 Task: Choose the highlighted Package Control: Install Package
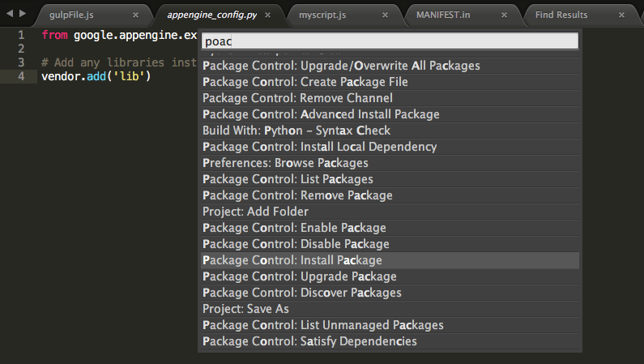[x=390, y=260]
